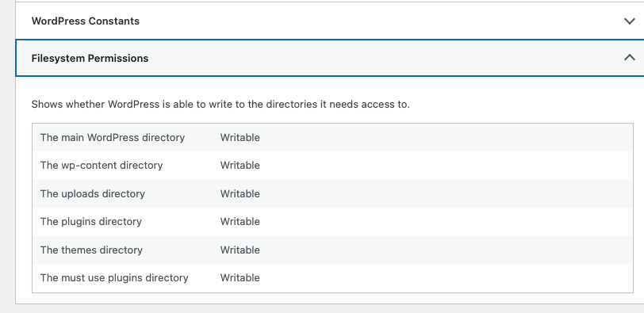Open the WordPress Constants section heading

click(x=86, y=21)
